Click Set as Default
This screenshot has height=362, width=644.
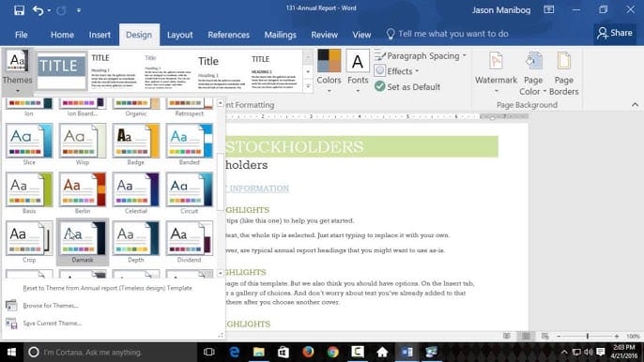coord(407,86)
